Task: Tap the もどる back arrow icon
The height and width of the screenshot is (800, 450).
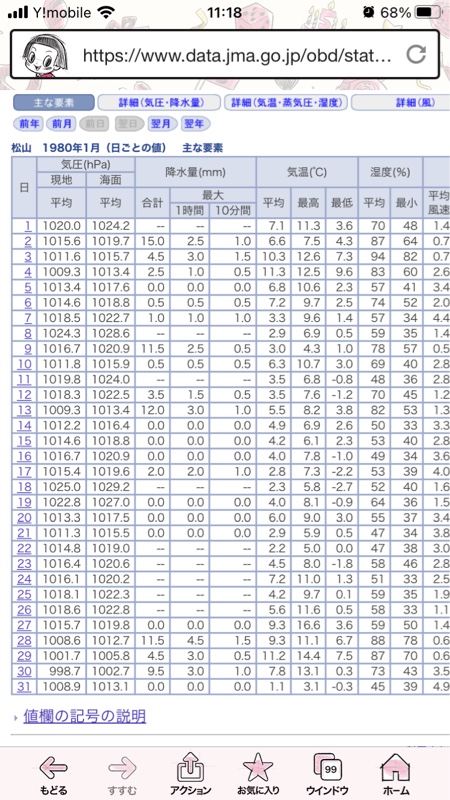Action: click(x=53, y=767)
